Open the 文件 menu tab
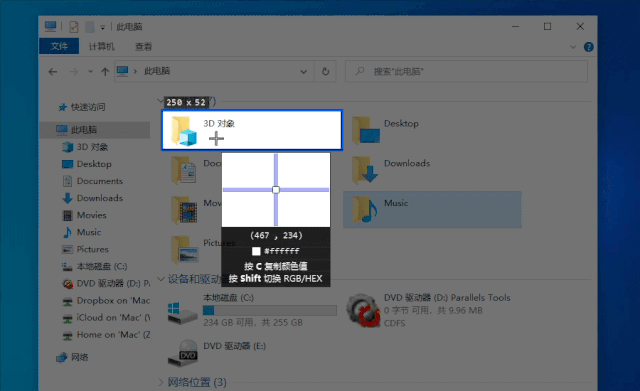Viewport: 640px width, 391px height. pos(59,47)
